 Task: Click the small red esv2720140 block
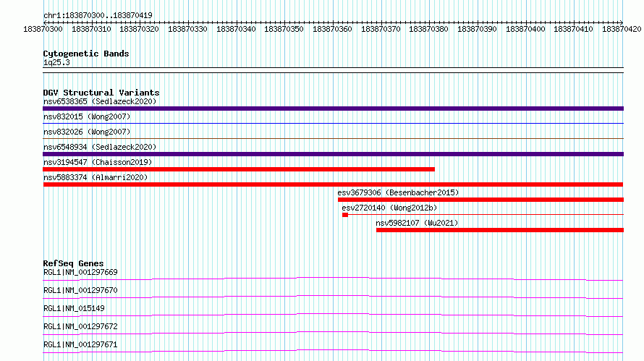(345, 215)
